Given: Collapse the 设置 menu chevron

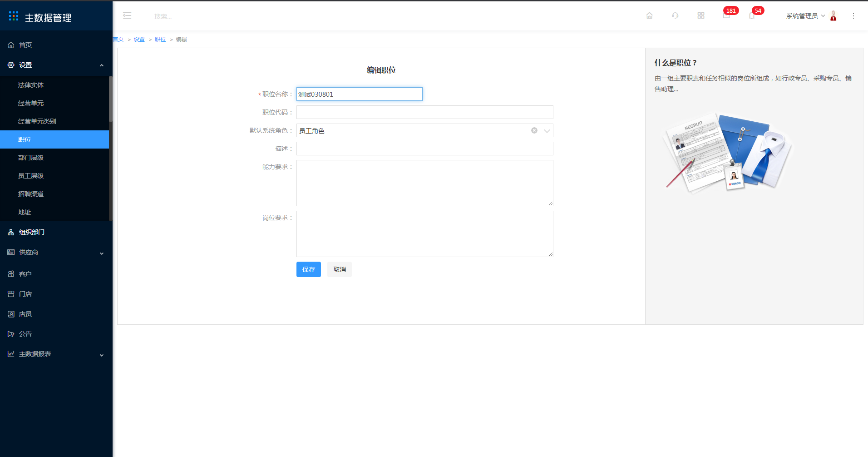Looking at the screenshot, I should tap(102, 65).
